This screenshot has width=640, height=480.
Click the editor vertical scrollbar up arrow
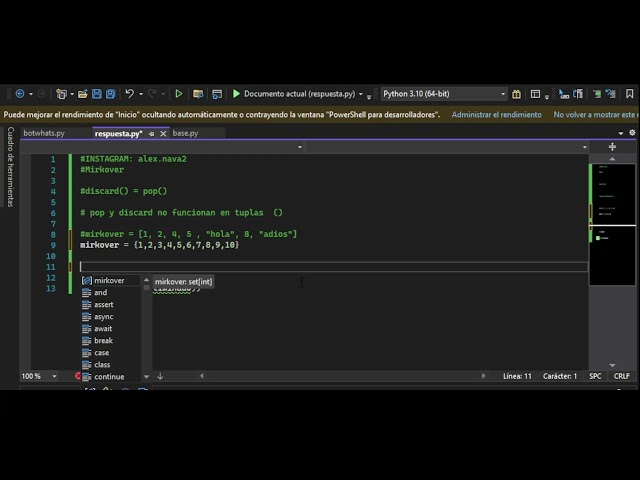tap(612, 159)
